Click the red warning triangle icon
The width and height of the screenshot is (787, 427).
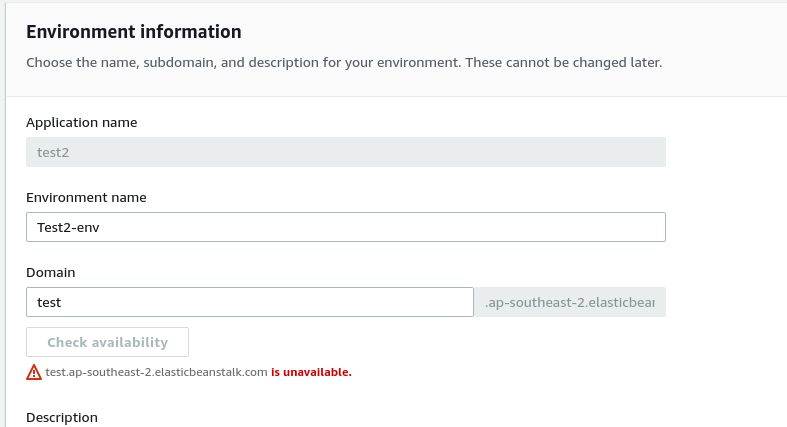[x=34, y=372]
